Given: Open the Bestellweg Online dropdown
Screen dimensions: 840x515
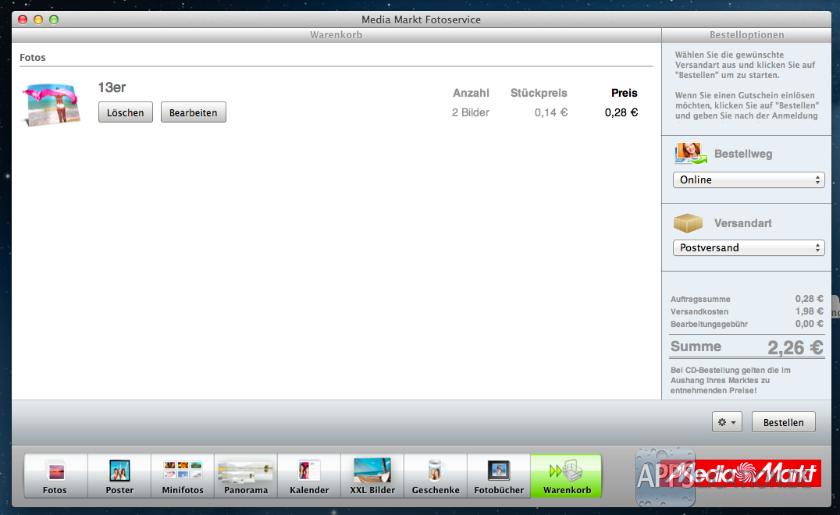Looking at the screenshot, I should click(x=748, y=180).
